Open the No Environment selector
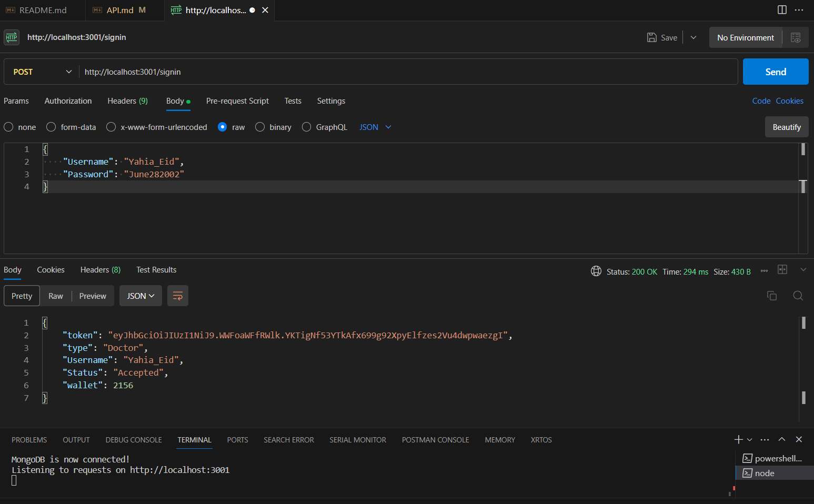 745,37
